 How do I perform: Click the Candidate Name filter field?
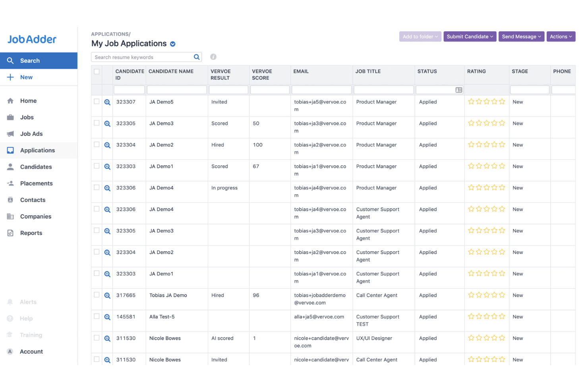[177, 90]
